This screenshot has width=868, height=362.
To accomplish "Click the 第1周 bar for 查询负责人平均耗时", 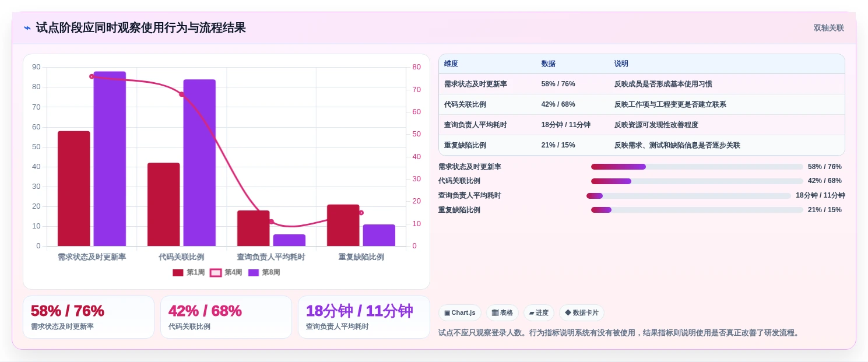I will 254,228.
